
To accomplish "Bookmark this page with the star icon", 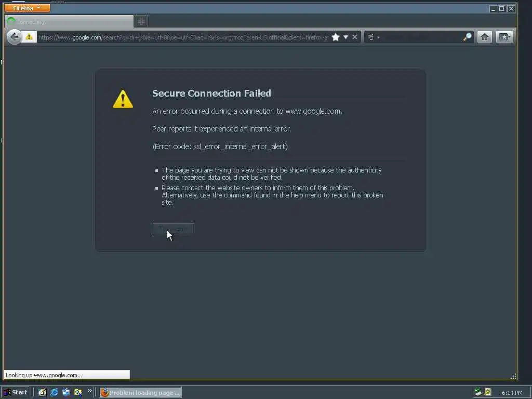I will 336,37.
